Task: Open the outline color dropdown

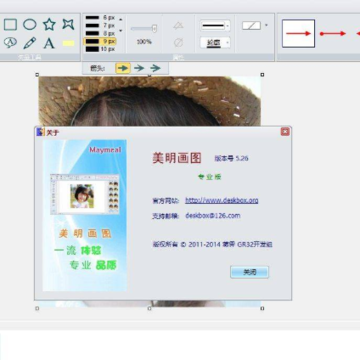Action: (215, 43)
